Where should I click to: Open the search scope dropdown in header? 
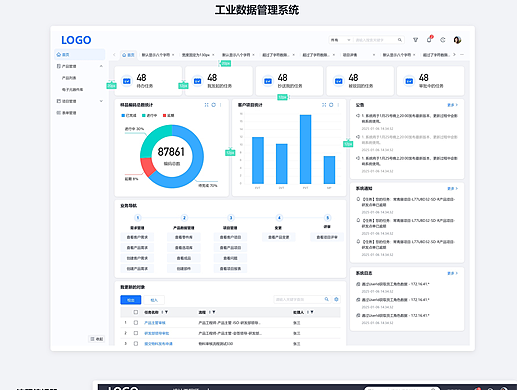[340, 40]
